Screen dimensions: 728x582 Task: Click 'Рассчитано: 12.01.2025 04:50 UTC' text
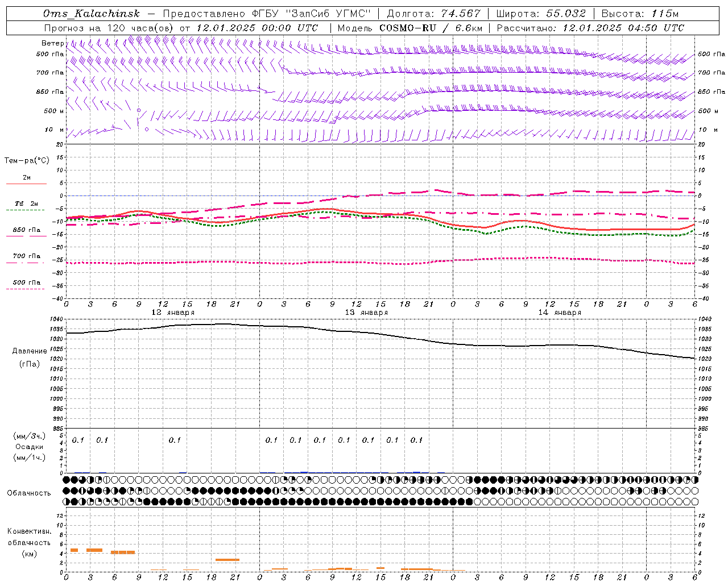click(590, 28)
